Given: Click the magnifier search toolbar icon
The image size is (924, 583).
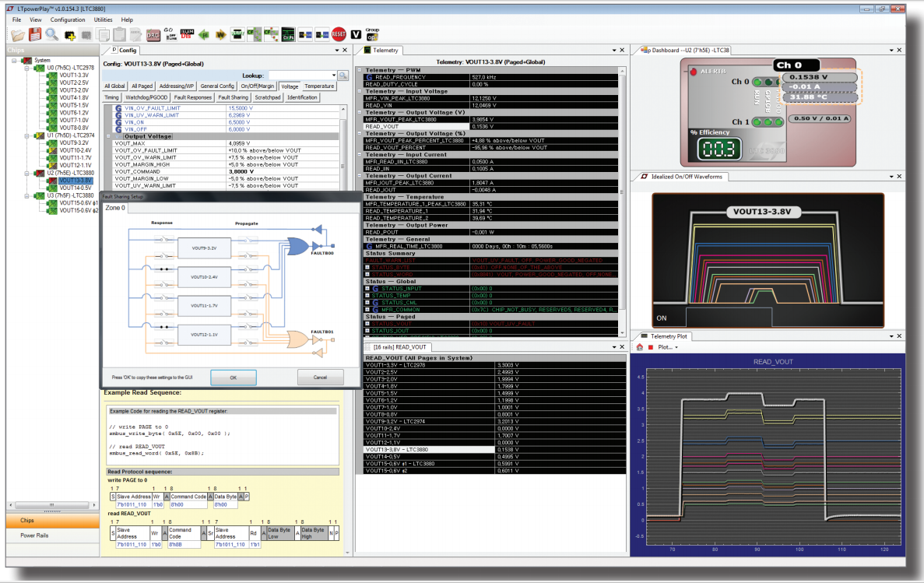Looking at the screenshot, I should click(x=51, y=34).
